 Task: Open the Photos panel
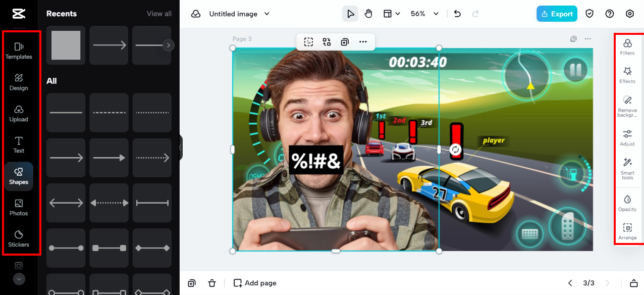pos(19,208)
